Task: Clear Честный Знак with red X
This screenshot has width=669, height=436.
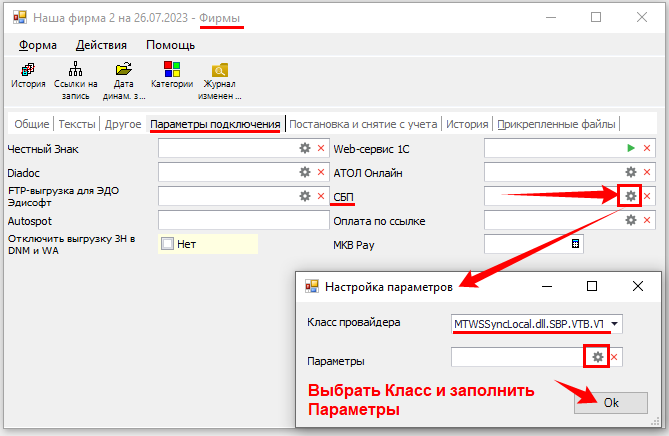Action: point(321,148)
